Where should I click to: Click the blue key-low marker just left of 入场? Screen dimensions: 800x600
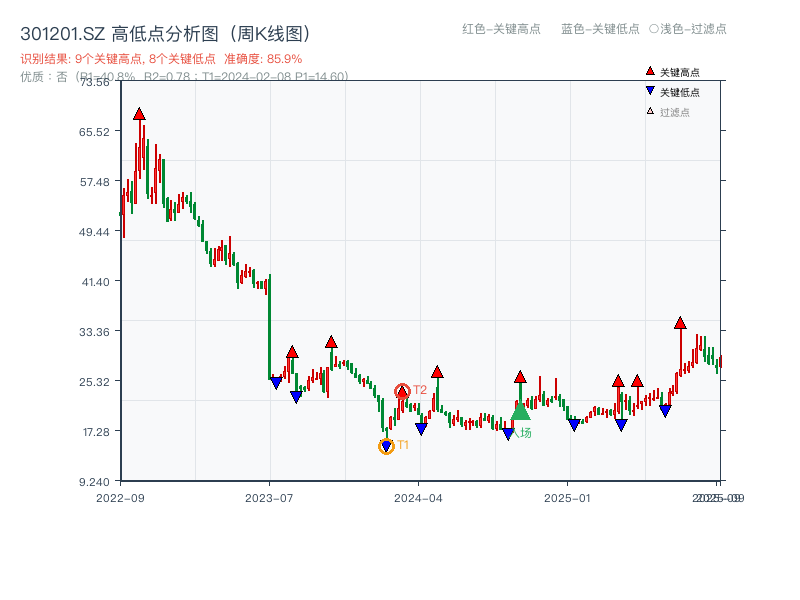(508, 432)
